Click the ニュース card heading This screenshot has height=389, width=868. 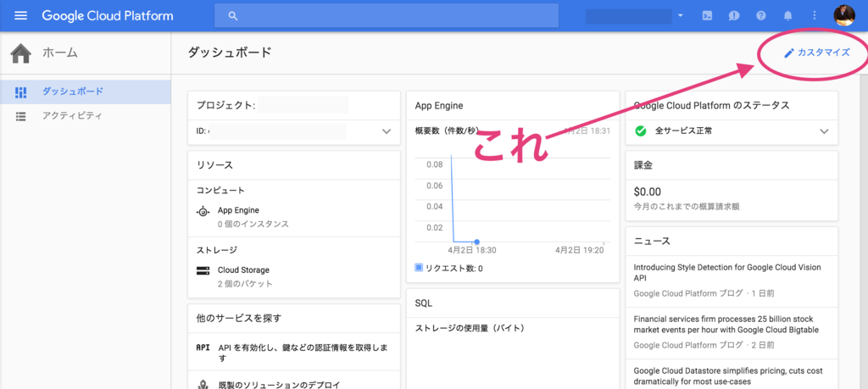click(652, 242)
